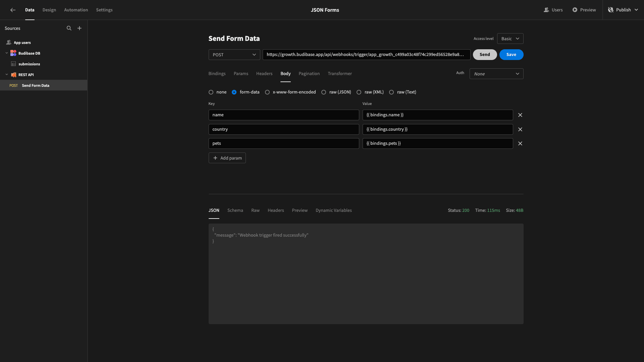Screen dimensions: 644x362
Task: Switch to the Transformer tab
Action: pyautogui.click(x=340, y=74)
